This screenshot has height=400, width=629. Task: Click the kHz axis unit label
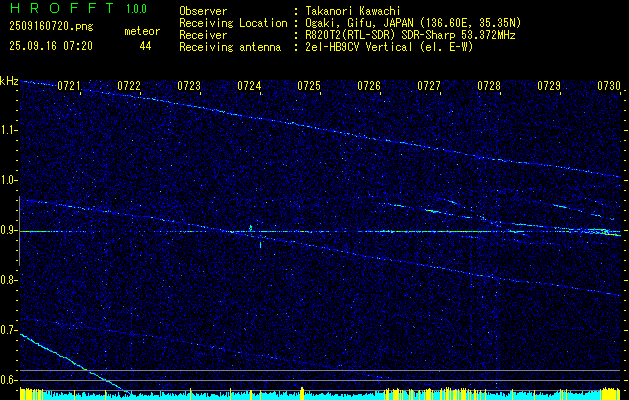coord(9,81)
